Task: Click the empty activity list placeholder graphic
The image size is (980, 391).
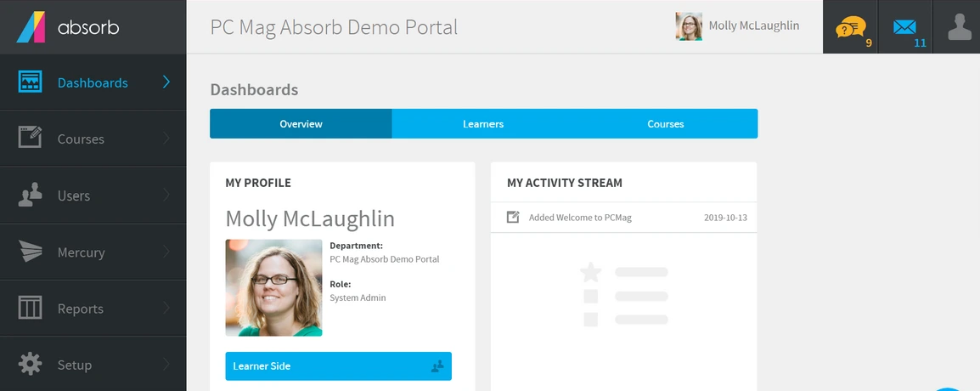Action: 623,295
